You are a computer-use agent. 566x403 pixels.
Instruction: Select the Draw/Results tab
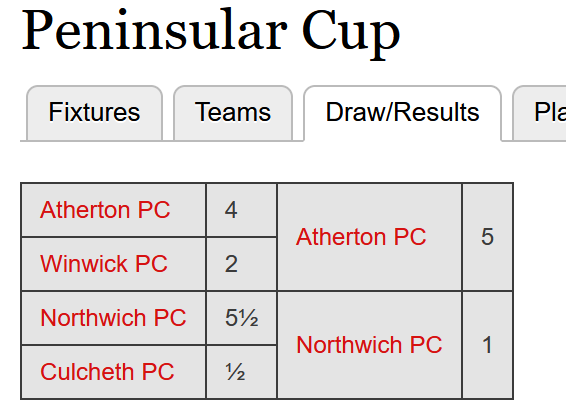402,113
